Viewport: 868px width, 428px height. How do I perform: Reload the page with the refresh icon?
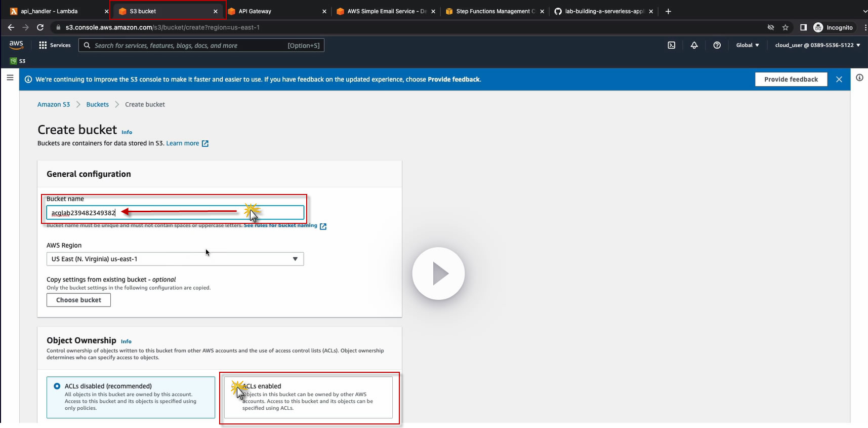40,27
